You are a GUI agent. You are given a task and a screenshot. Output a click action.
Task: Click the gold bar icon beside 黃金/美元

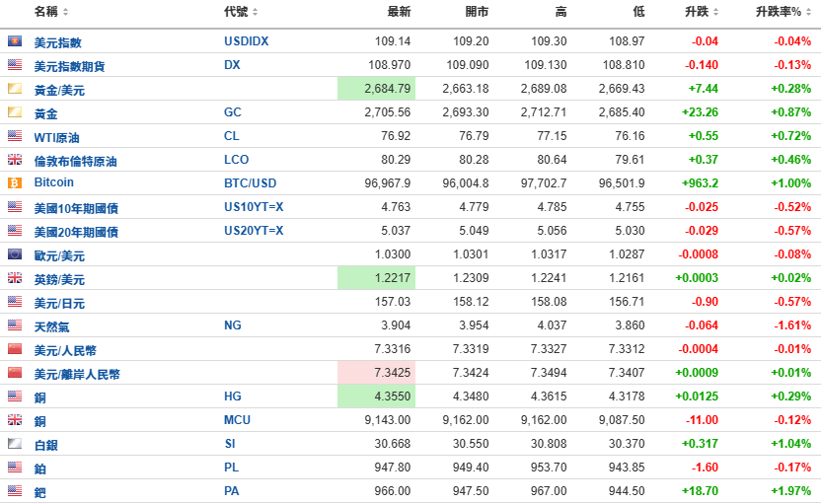pyautogui.click(x=15, y=89)
